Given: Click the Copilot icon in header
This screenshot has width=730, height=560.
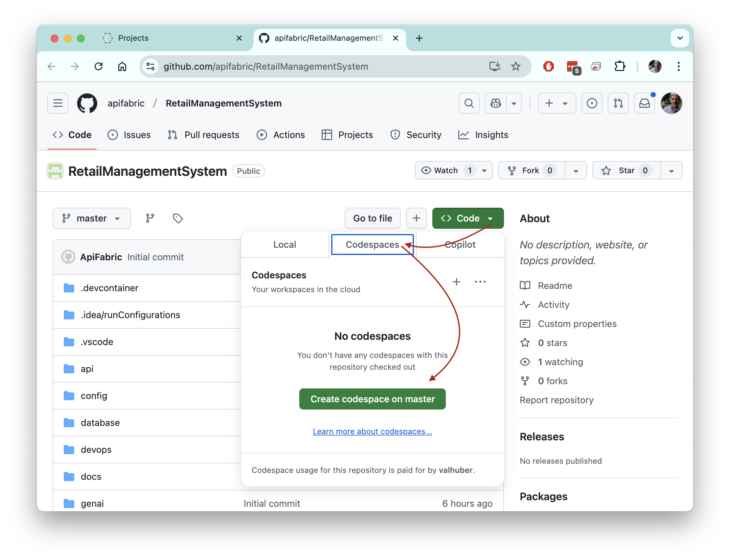Looking at the screenshot, I should pos(495,103).
